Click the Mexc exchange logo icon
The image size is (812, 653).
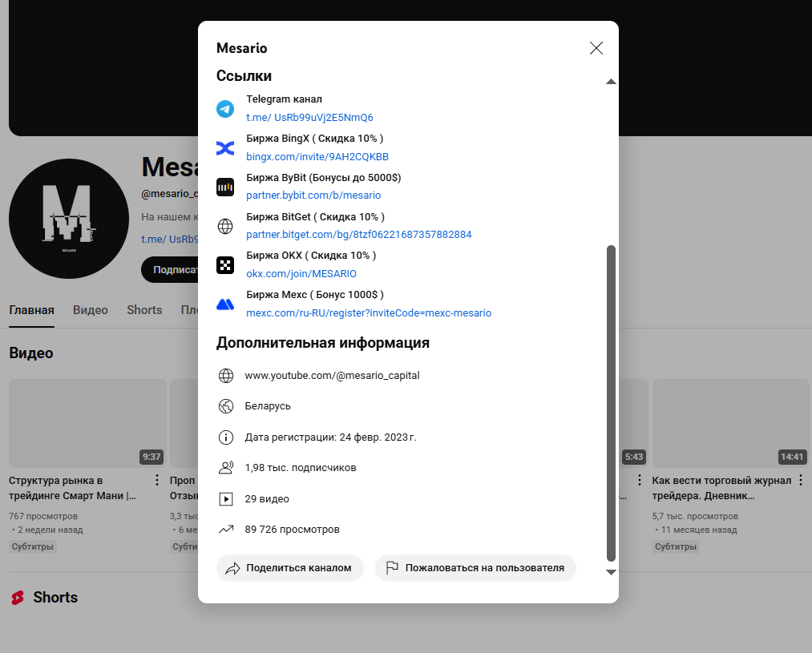tap(225, 304)
